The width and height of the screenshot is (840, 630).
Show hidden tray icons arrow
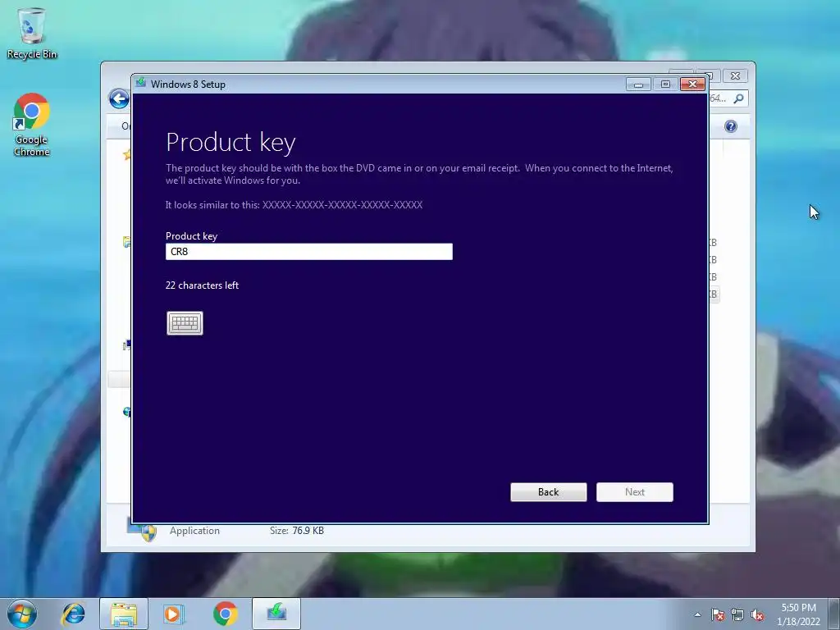(697, 614)
